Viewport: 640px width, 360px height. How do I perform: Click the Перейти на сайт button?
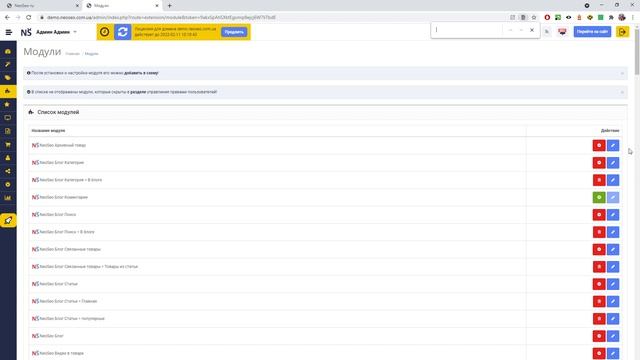(592, 31)
